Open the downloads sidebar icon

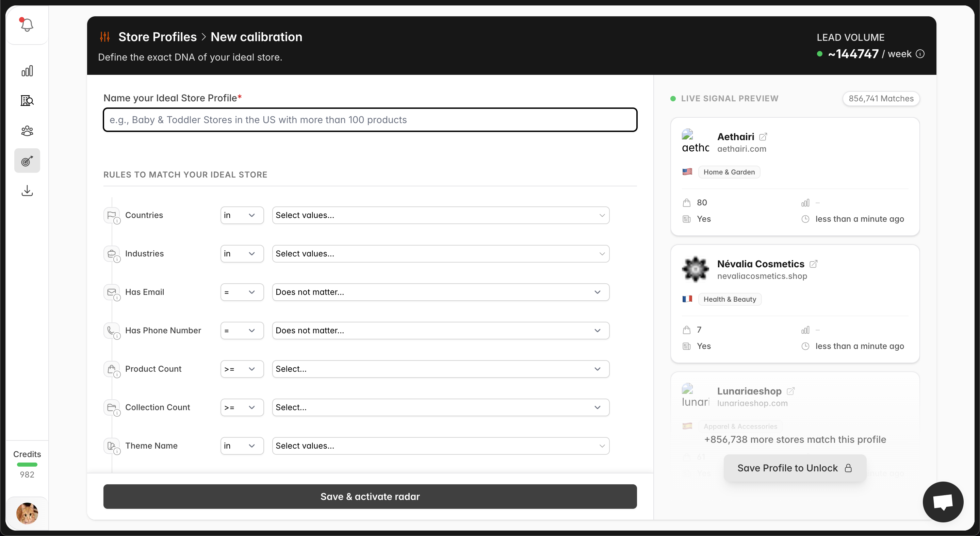[27, 190]
